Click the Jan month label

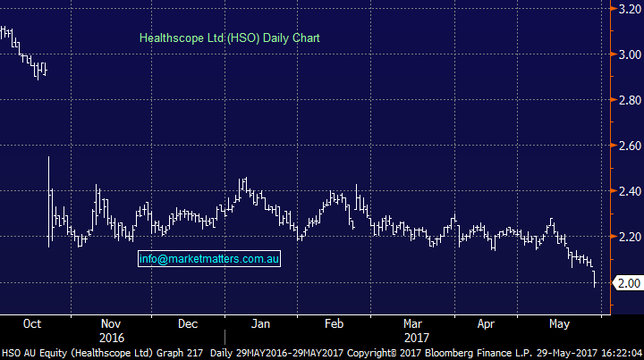coord(260,324)
